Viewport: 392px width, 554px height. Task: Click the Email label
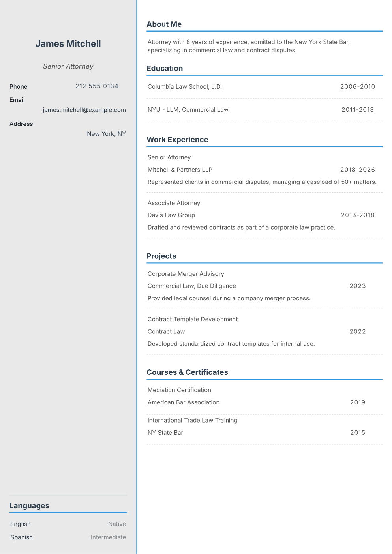[x=17, y=100]
